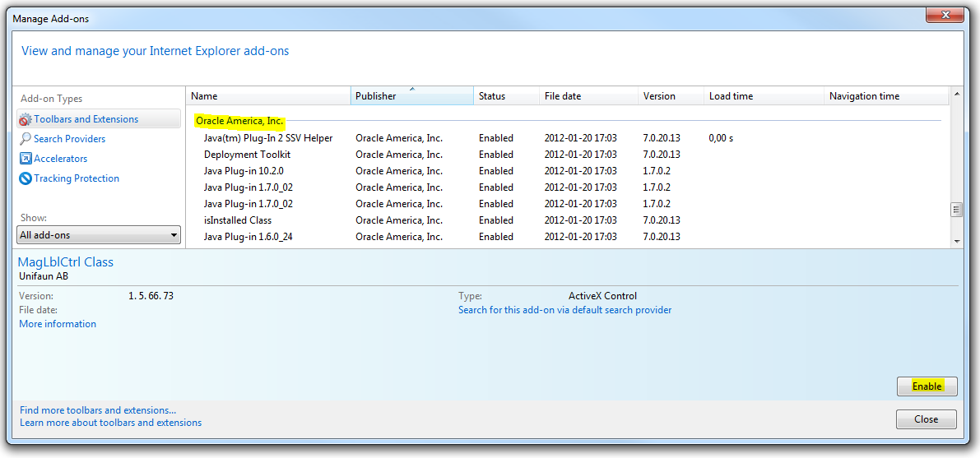980x458 pixels.
Task: Click the Close button
Action: pos(927,419)
